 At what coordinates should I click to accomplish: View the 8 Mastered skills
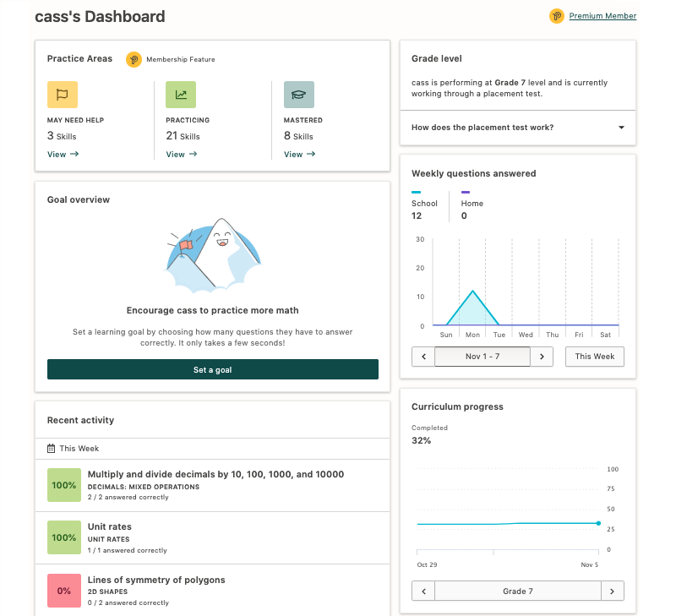tap(300, 155)
